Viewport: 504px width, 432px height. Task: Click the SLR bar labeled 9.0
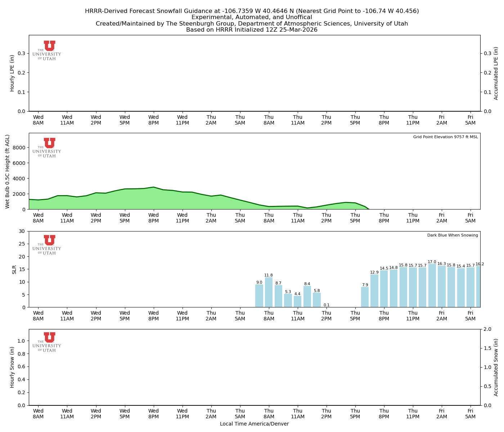(x=259, y=296)
